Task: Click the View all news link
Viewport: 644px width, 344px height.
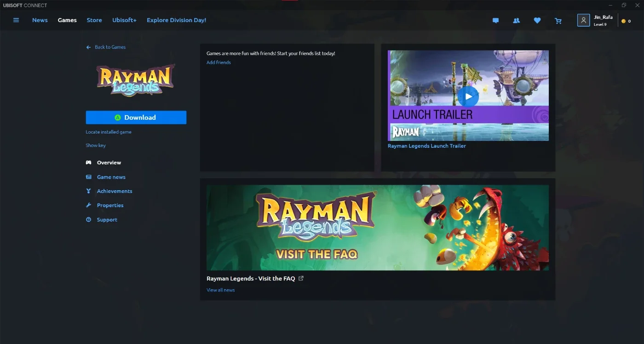Action: click(x=221, y=290)
